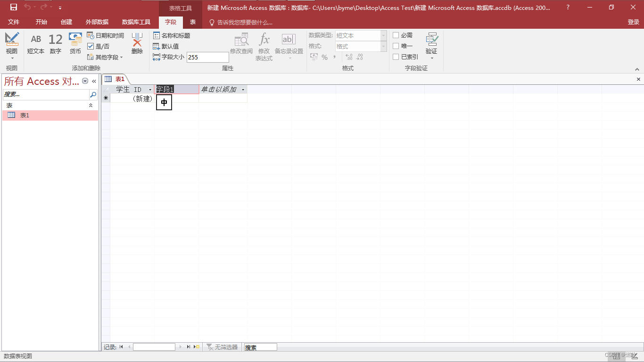The height and width of the screenshot is (362, 644).
Task: Click the 视图 (View) ruler-pencil icon
Action: 12,39
